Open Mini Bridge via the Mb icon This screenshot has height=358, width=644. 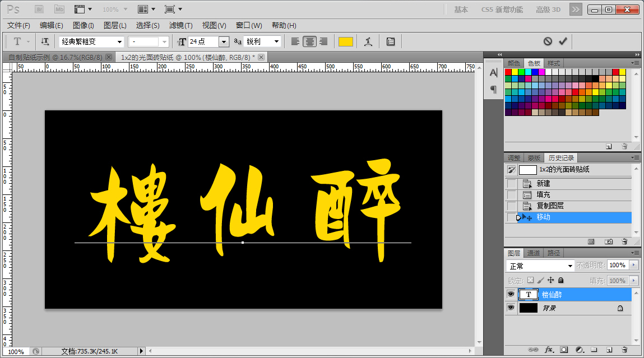pyautogui.click(x=59, y=9)
